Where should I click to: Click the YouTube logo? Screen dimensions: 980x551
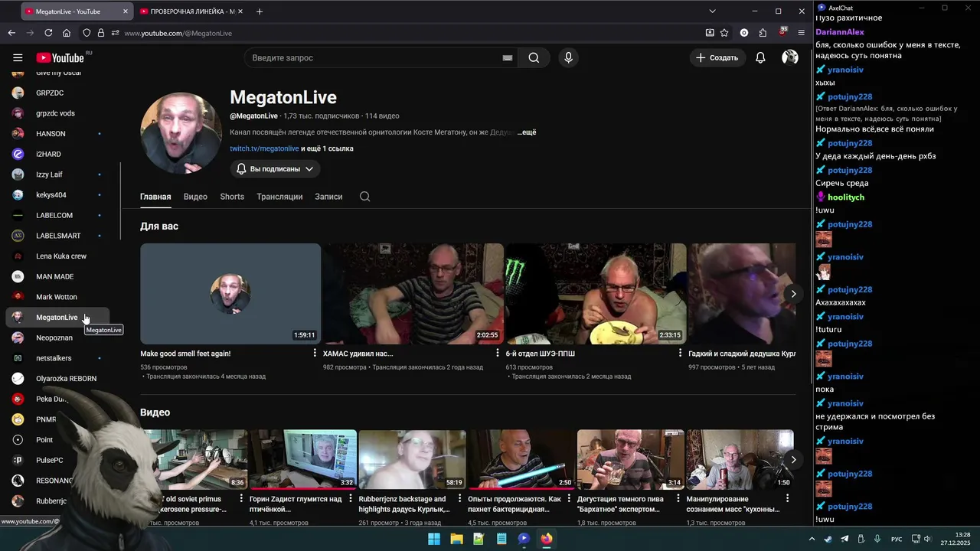(x=60, y=57)
